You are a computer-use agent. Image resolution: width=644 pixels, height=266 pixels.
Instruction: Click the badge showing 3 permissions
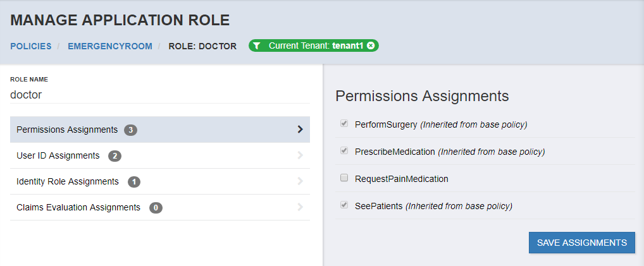130,130
